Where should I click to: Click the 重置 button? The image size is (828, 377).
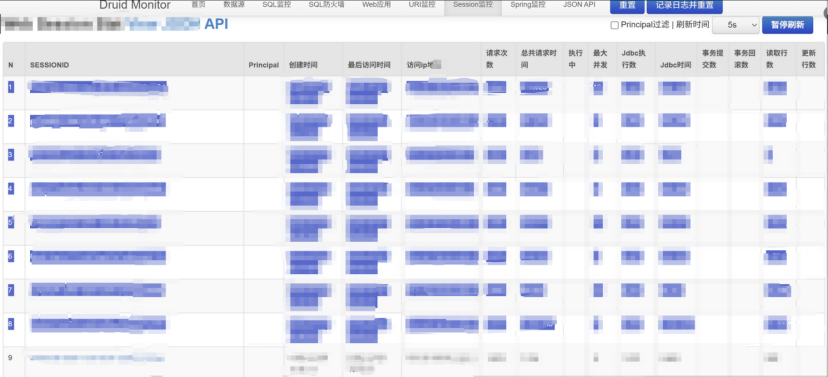tap(627, 6)
